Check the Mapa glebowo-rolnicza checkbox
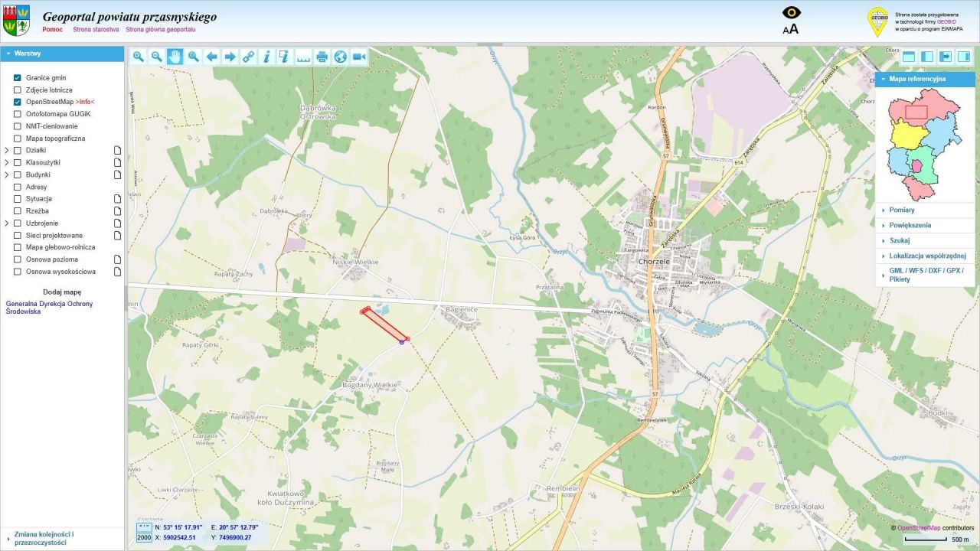980x551 pixels. pyautogui.click(x=18, y=247)
